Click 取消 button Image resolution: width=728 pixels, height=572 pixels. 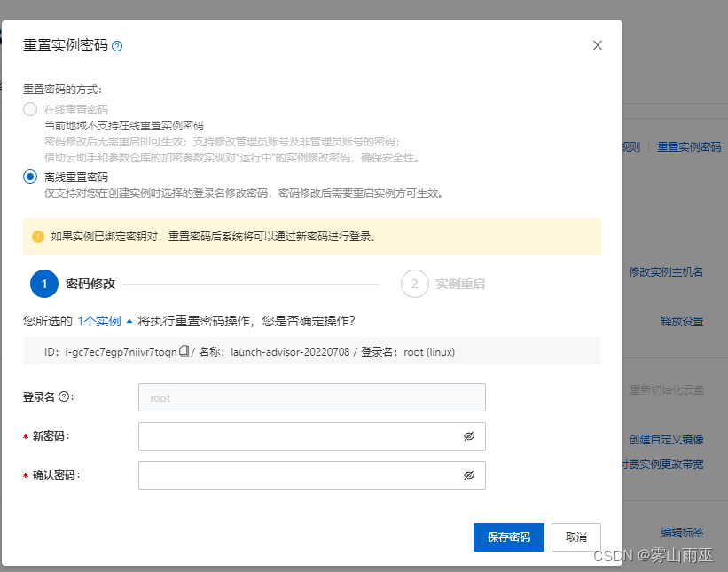[576, 537]
